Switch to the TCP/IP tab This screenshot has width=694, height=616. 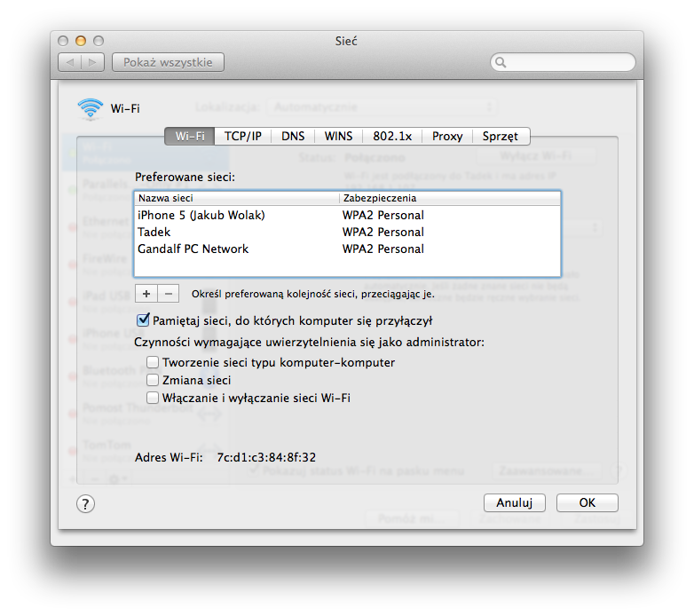click(242, 136)
